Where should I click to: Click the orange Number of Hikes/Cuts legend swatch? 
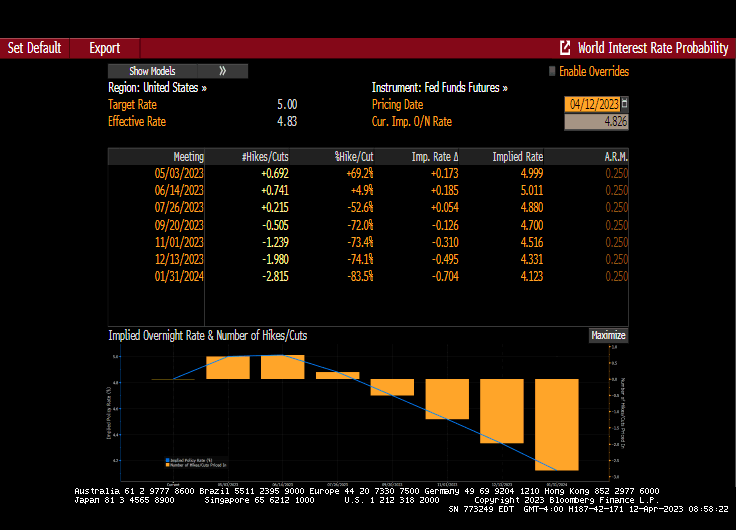point(166,465)
